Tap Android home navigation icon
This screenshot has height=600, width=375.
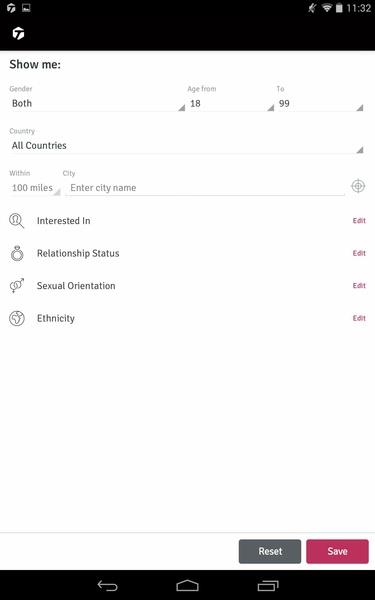click(x=188, y=585)
